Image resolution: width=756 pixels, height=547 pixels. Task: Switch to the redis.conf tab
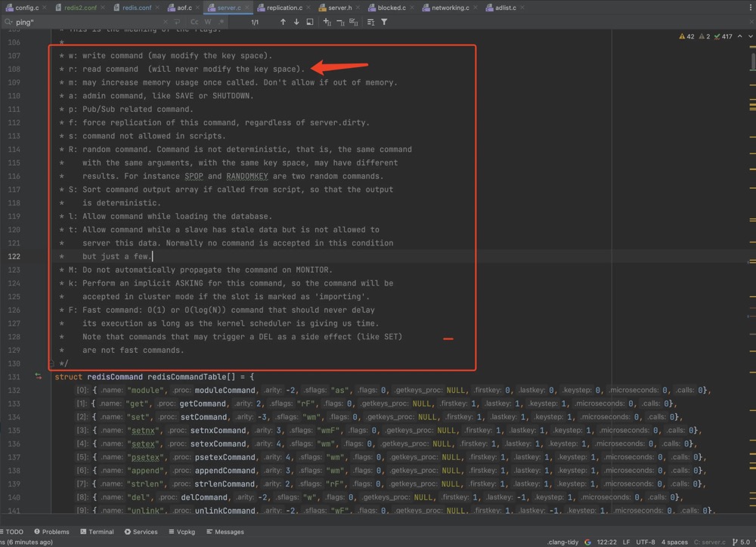[137, 8]
